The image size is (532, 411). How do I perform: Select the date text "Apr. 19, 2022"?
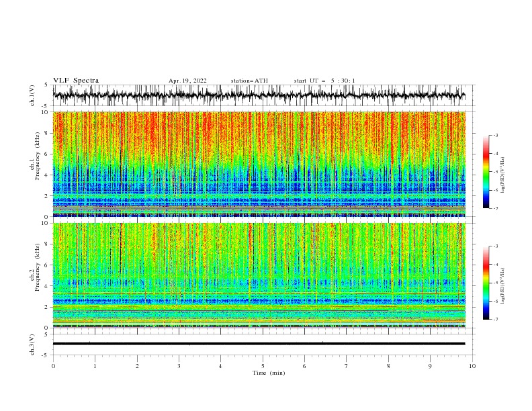187,81
